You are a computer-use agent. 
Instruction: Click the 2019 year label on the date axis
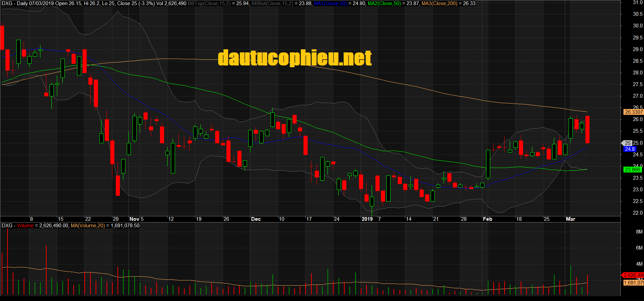[x=367, y=219]
